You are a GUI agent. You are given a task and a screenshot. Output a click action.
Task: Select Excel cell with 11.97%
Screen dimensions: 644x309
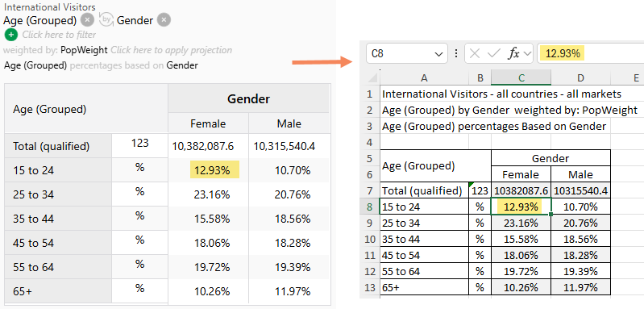pos(581,287)
